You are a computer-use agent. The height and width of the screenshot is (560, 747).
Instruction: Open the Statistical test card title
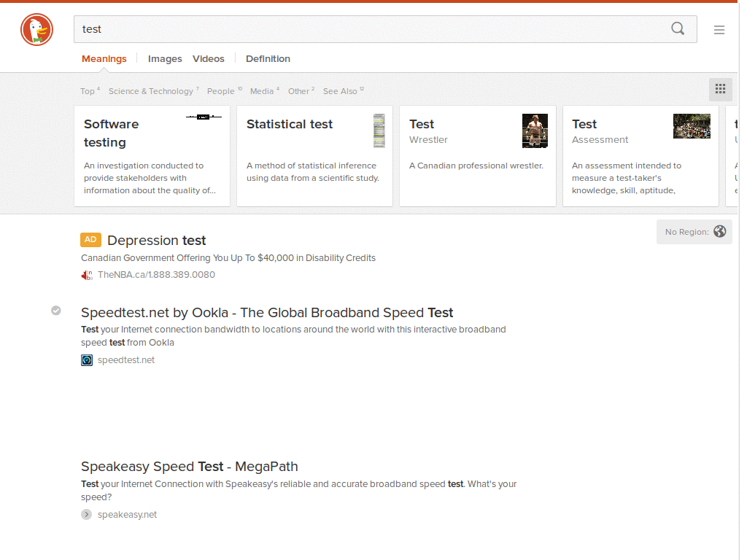tap(289, 124)
